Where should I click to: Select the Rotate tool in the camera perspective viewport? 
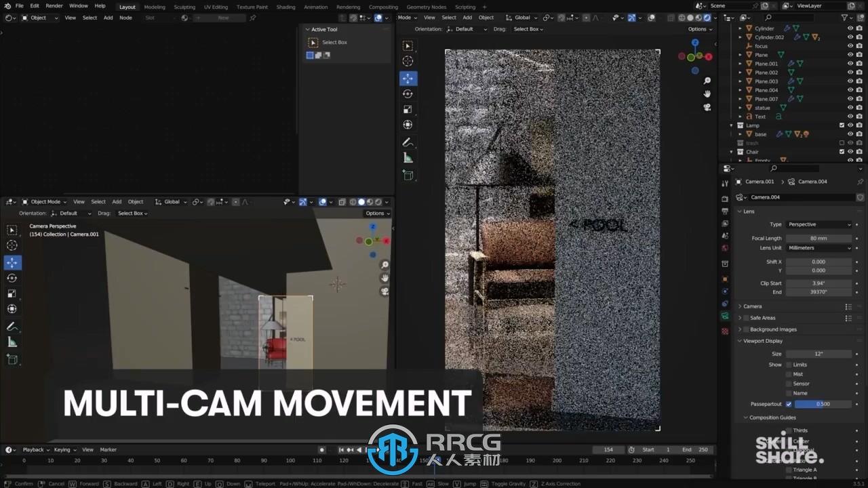pyautogui.click(x=12, y=278)
